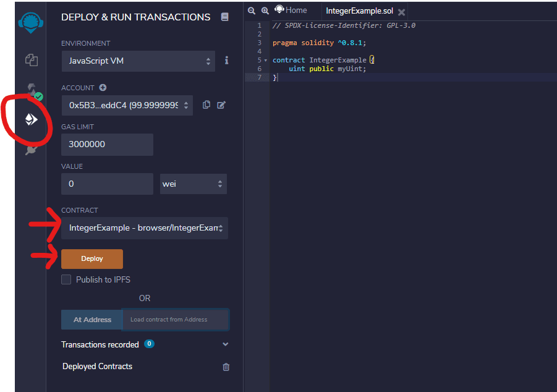Clear deployed contracts with trash icon
557x392 pixels.
[x=226, y=367]
